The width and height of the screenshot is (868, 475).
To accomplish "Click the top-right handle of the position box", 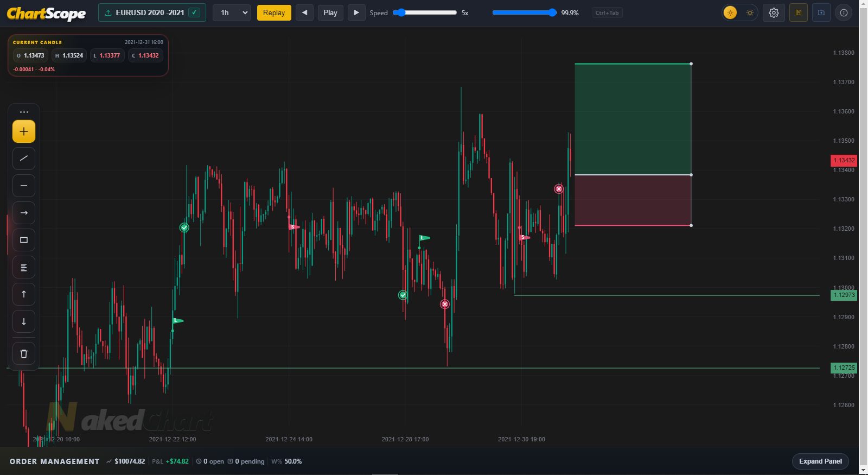I will point(691,64).
